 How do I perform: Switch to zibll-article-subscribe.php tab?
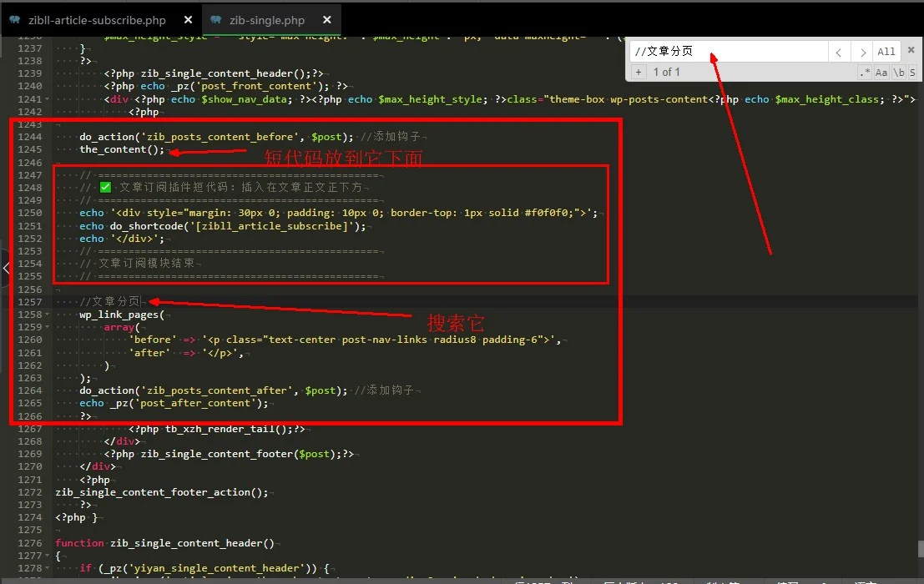pos(96,20)
